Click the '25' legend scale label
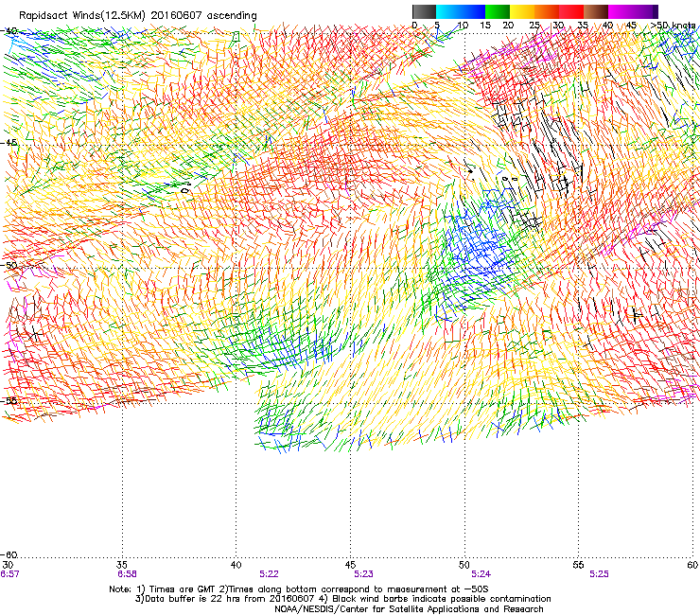Screen dimensions: 700x615 534,26
